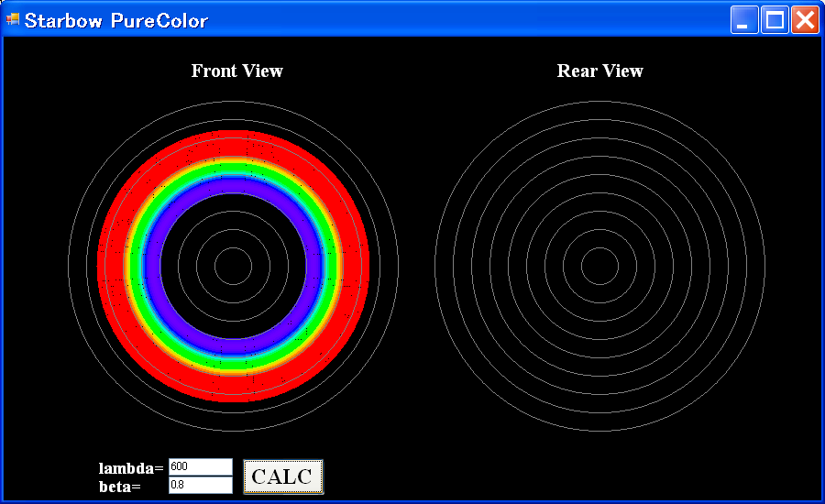Click the CALC button
Viewport: 825px width, 504px height.
pos(282,477)
